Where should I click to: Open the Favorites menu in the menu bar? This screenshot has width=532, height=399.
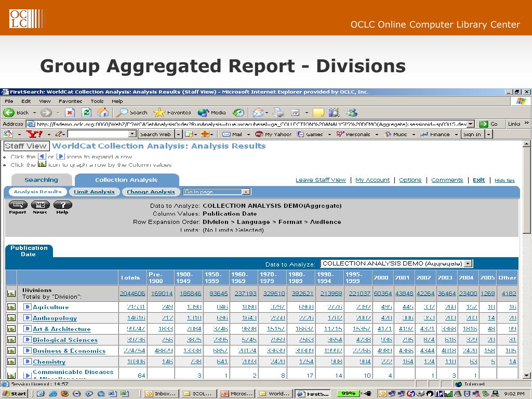point(71,101)
